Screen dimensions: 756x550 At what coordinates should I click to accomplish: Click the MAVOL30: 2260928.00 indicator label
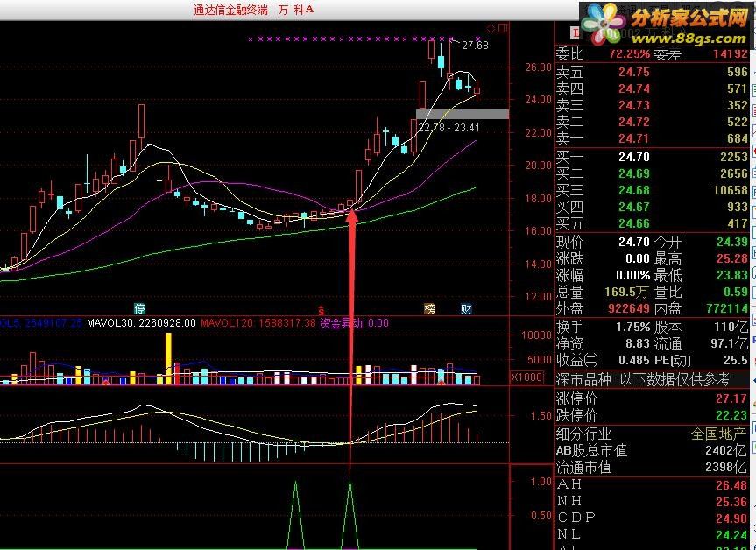coord(141,323)
